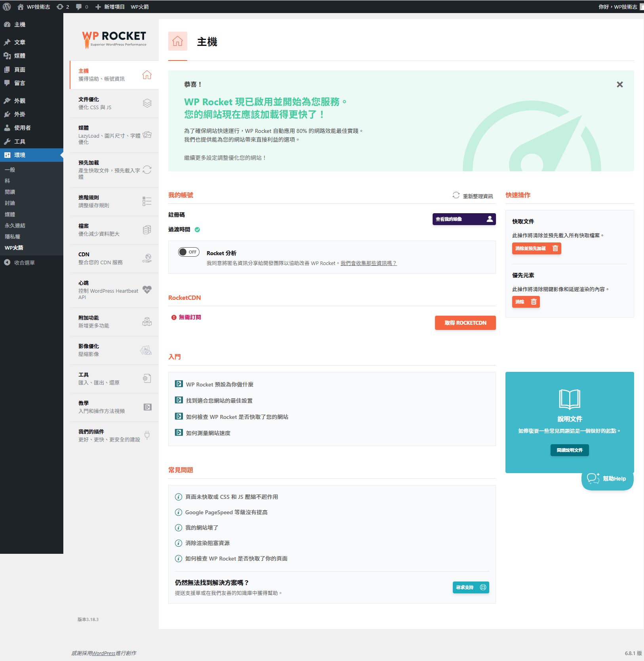Click 取得 ROCKETCDN button

(465, 323)
